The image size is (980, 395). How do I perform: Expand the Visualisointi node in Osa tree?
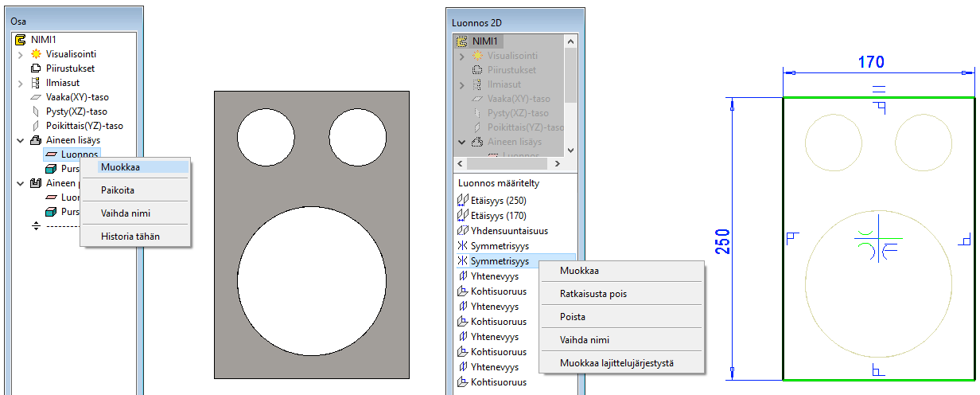point(21,54)
